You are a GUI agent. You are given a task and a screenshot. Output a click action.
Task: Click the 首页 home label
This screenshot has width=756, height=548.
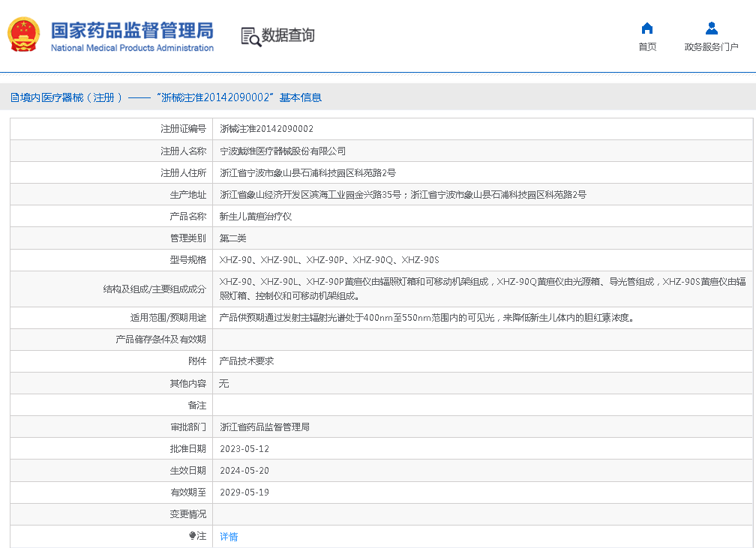[647, 46]
